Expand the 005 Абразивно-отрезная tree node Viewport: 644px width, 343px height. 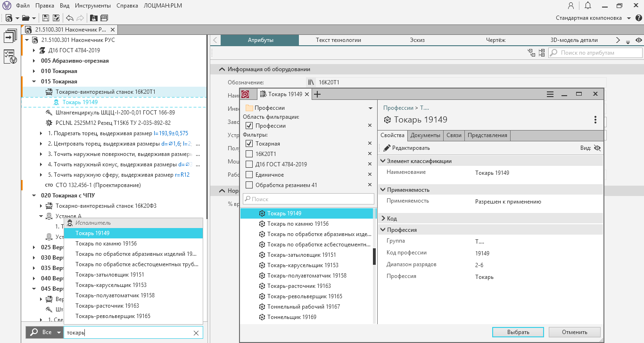(34, 61)
